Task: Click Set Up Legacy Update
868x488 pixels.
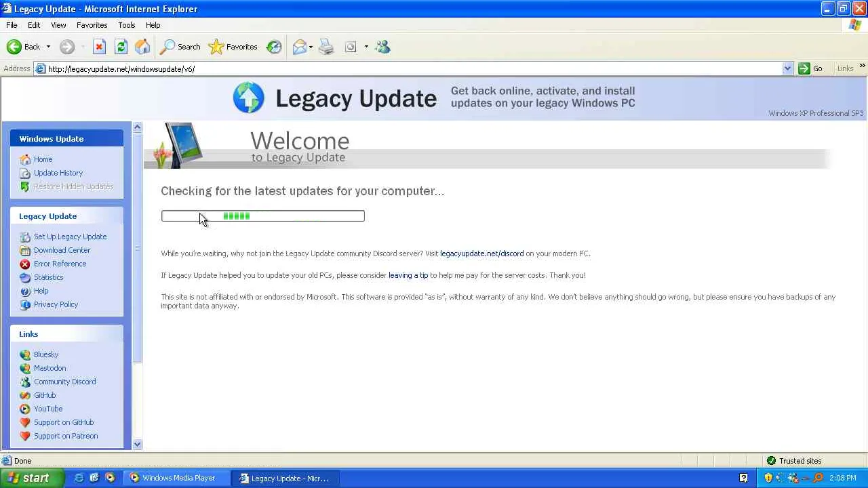Action: (x=70, y=237)
